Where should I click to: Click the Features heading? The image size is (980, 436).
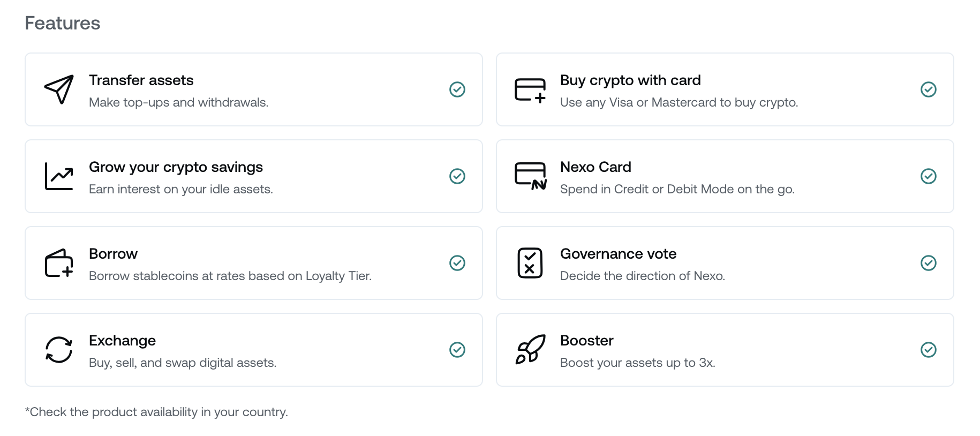(62, 22)
